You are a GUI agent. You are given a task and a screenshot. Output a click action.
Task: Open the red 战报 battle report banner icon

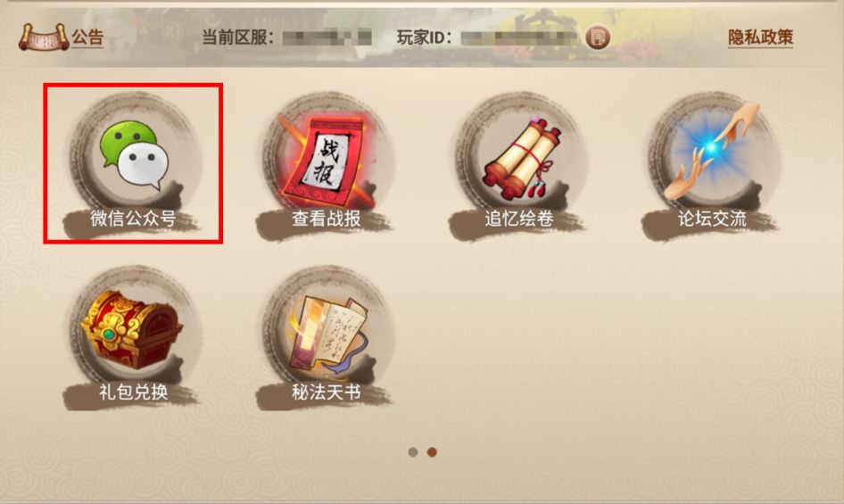pyautogui.click(x=327, y=159)
